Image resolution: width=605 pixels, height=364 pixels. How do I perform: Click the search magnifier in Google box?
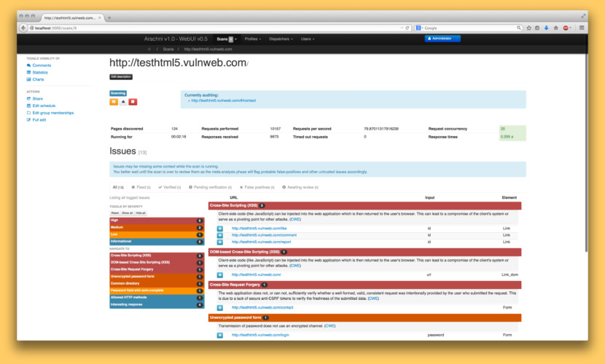[518, 28]
